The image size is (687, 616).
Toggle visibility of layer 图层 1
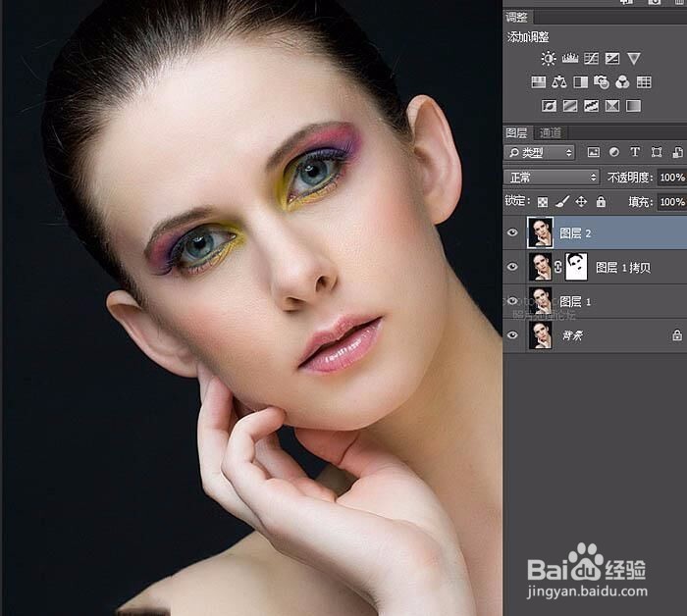tap(512, 301)
